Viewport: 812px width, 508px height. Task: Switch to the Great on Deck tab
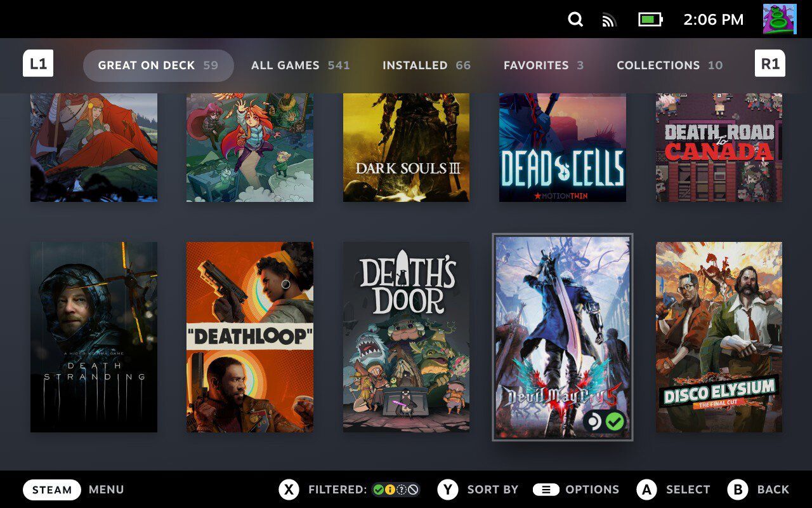[159, 65]
